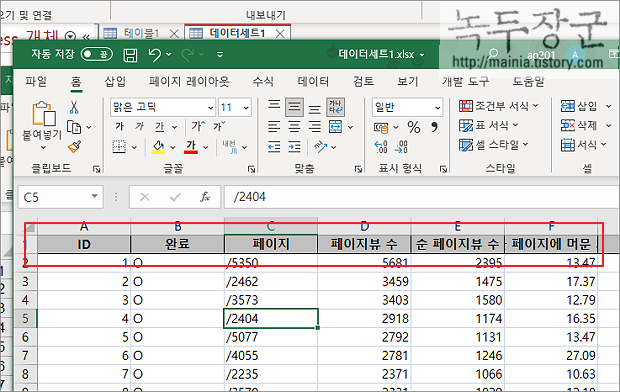The height and width of the screenshot is (392, 620).
Task: Toggle italic formatting
Action: [139, 127]
